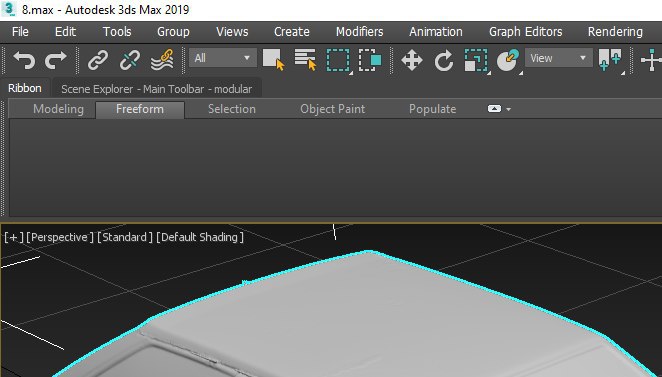Switch to the Ribbon tab
Viewport: 662px width, 377px height.
tap(25, 88)
